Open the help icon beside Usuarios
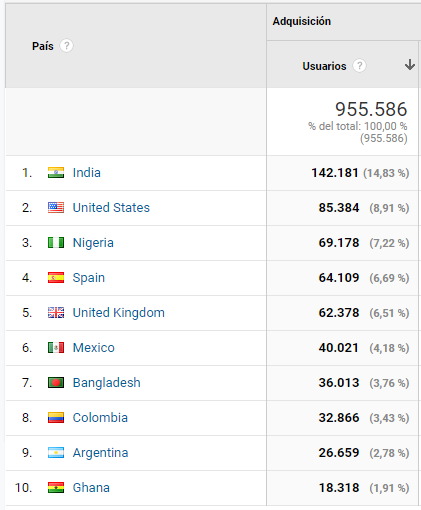 click(x=359, y=66)
